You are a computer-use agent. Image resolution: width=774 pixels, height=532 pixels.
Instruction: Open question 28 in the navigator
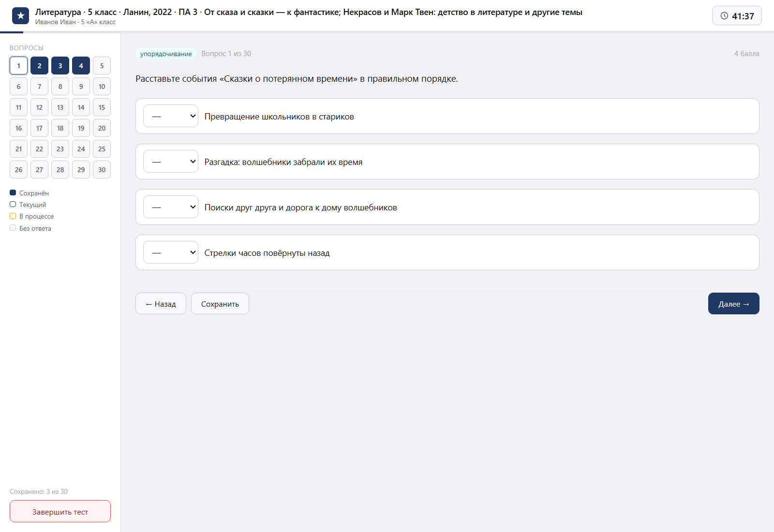[x=60, y=170]
